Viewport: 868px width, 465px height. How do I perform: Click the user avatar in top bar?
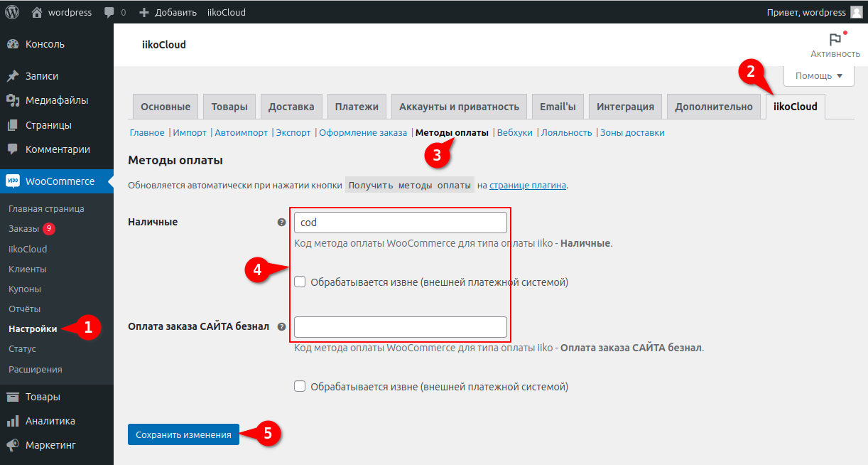(857, 12)
